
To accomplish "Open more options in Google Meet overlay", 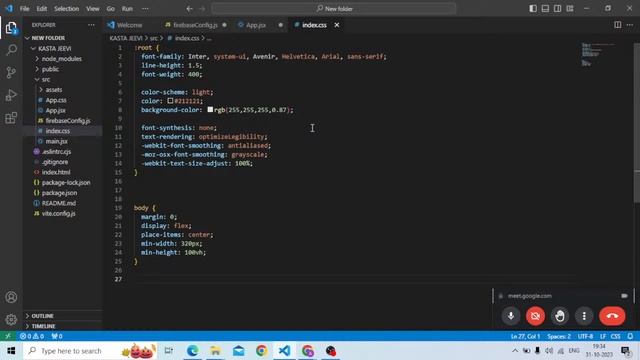I will coord(584,316).
